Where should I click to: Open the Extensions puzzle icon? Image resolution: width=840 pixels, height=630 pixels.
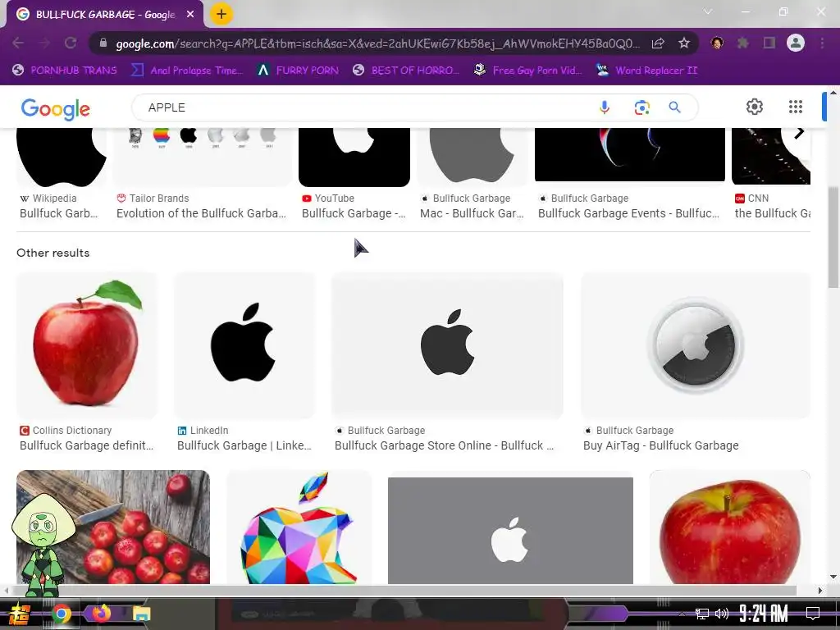click(x=743, y=43)
